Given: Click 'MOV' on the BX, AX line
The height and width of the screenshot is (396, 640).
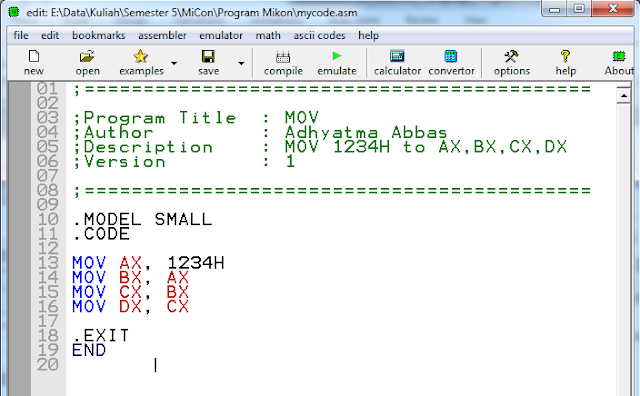Looking at the screenshot, I should (x=89, y=278).
